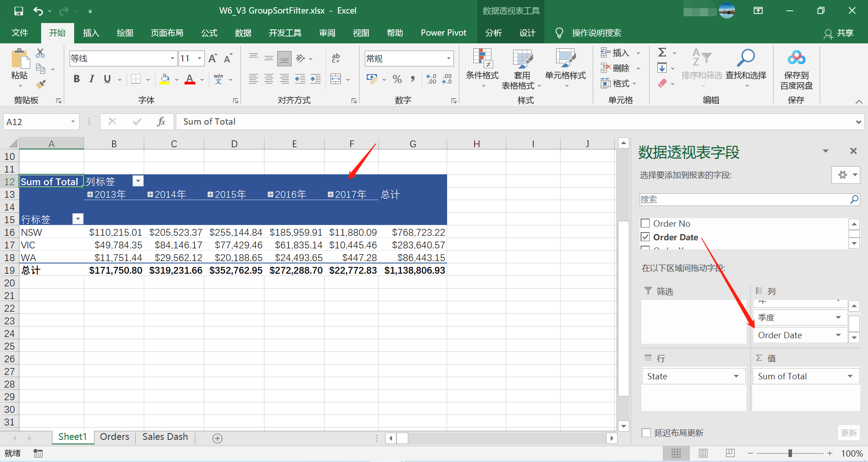868x462 pixels.
Task: Click the Undo arrow icon
Action: click(38, 11)
